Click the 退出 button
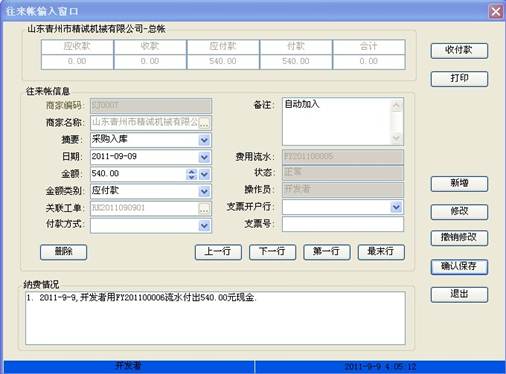 459,295
